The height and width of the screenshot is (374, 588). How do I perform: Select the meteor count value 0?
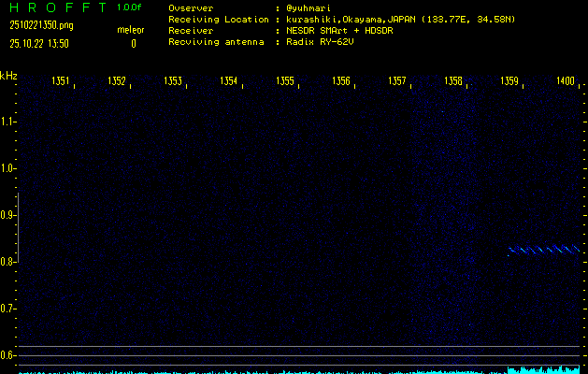pos(134,44)
